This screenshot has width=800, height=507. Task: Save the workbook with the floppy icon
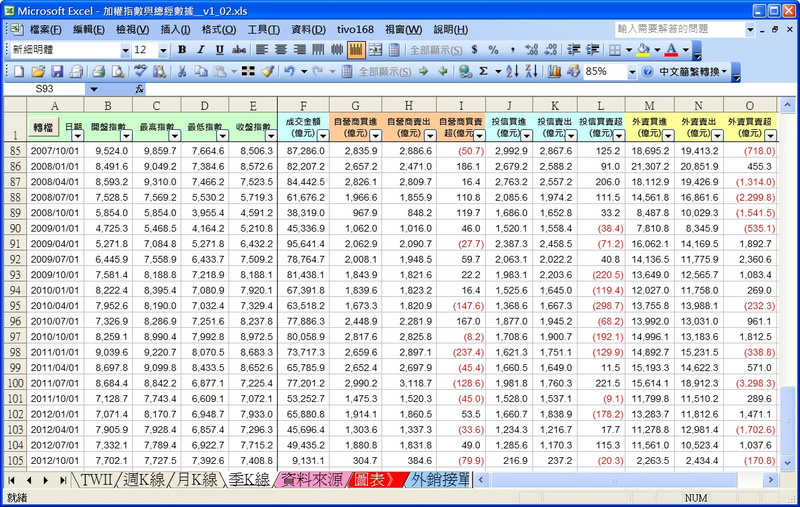click(56, 71)
